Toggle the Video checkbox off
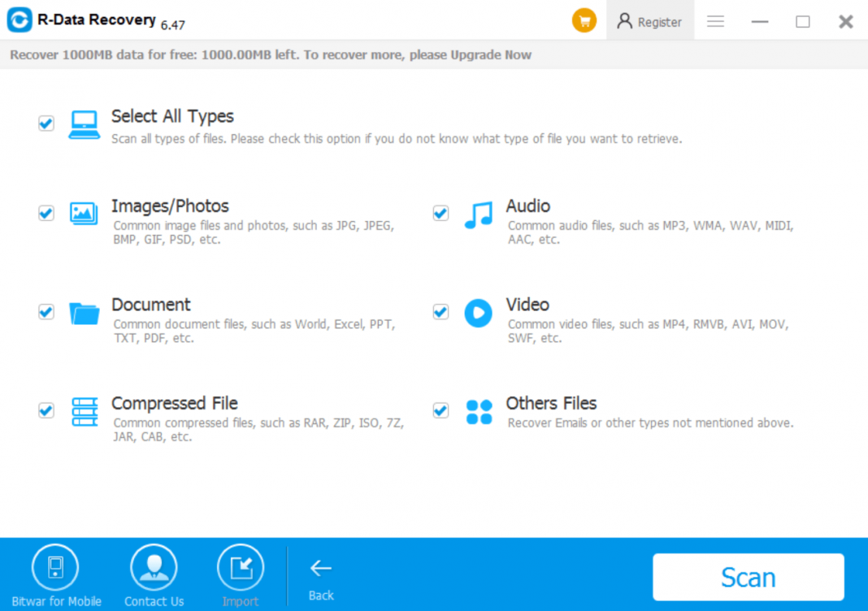 click(440, 312)
